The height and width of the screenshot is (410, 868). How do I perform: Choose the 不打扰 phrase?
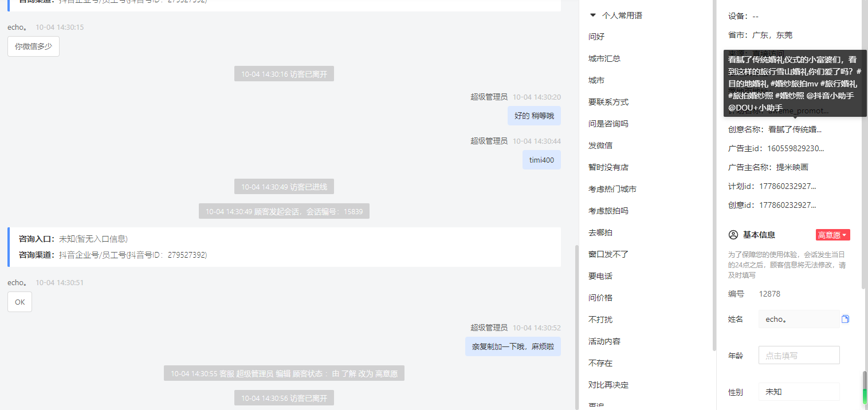600,320
